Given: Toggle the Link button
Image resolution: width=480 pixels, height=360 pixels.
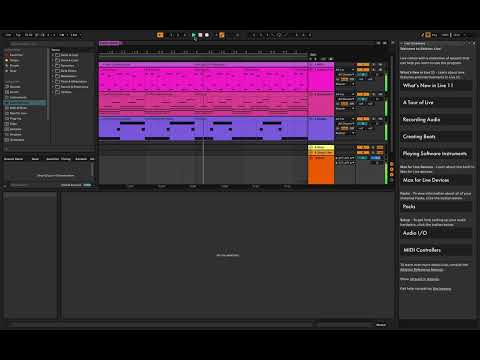Looking at the screenshot, I should [x=8, y=35].
